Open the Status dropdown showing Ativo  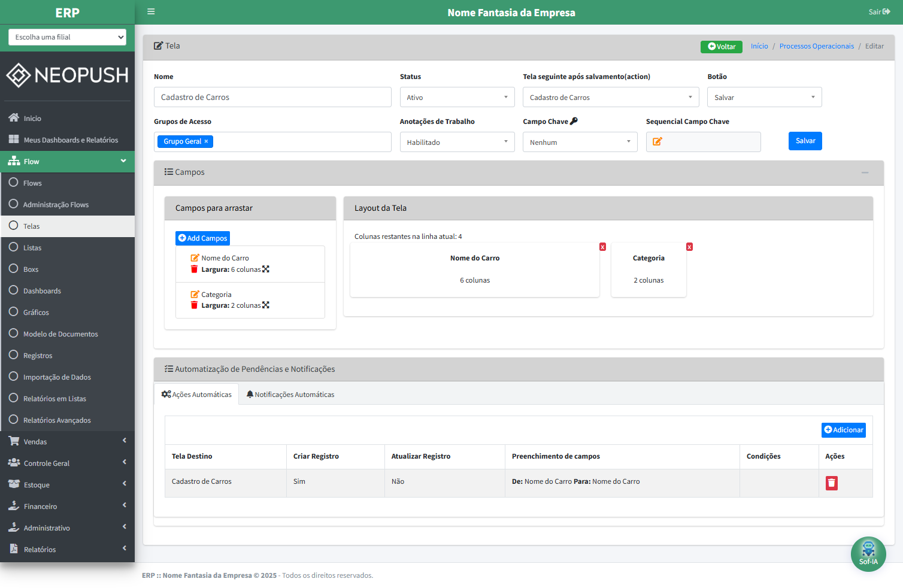[x=457, y=97]
